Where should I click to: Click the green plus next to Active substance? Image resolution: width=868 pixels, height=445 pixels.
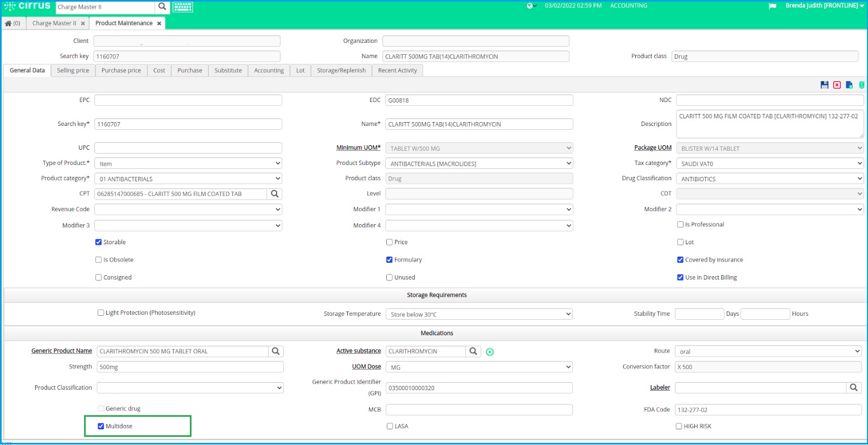click(490, 352)
